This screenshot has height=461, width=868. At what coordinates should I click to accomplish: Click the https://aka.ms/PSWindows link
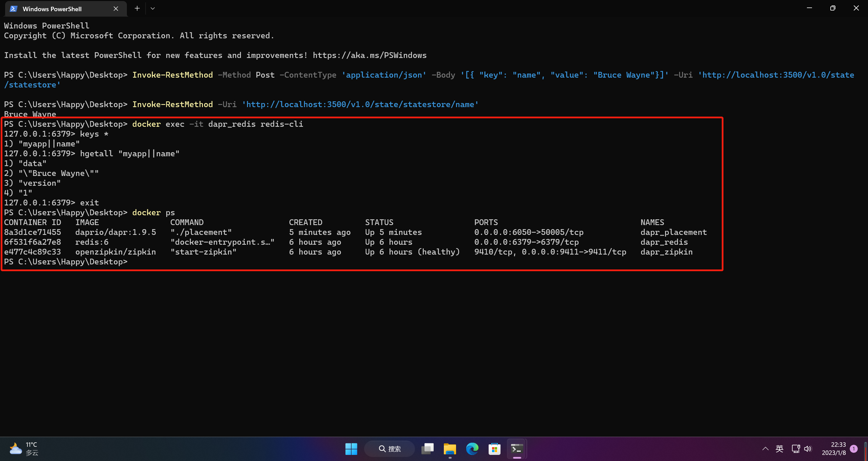370,55
